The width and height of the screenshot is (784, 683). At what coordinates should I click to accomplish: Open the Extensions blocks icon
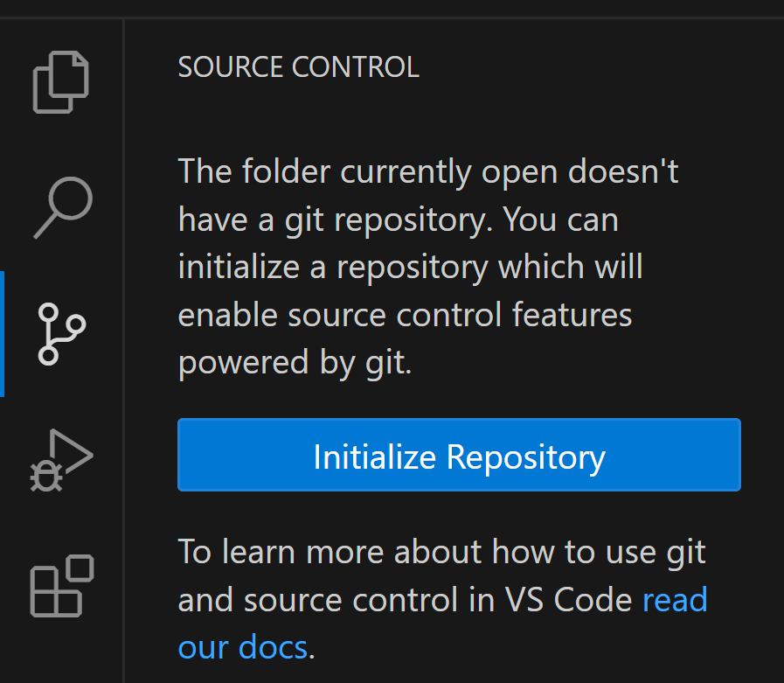click(62, 586)
